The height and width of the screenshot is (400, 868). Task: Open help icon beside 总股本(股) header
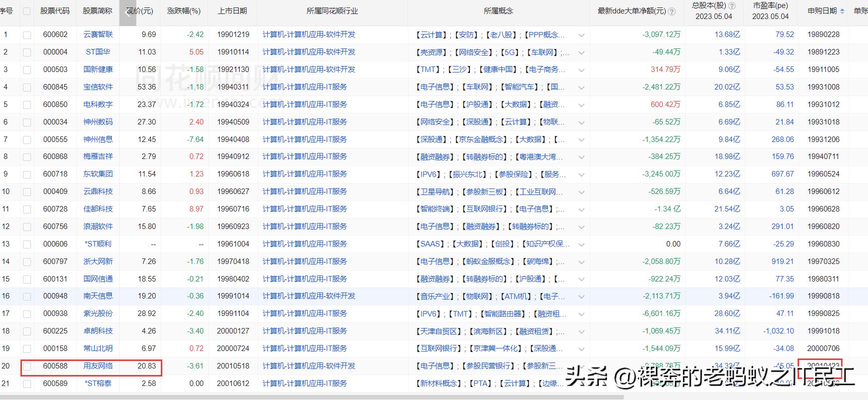tap(732, 6)
